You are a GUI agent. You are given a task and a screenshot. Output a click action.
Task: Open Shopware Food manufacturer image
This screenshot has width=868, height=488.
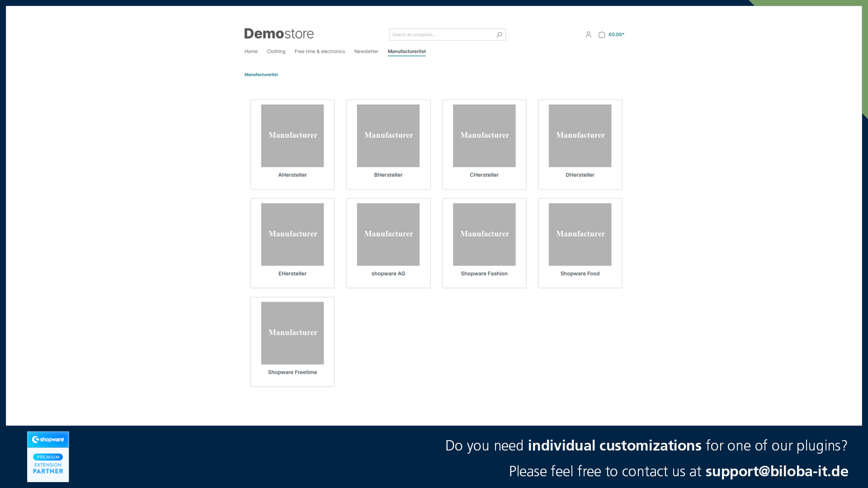[580, 235]
